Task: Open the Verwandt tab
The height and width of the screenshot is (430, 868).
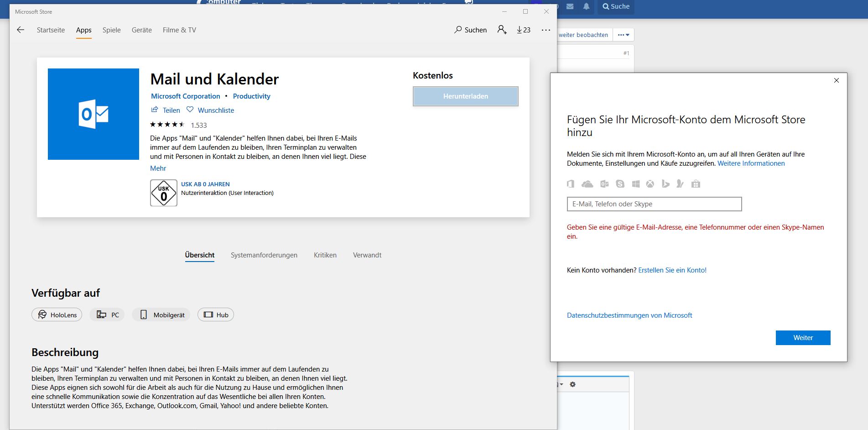Action: 367,255
